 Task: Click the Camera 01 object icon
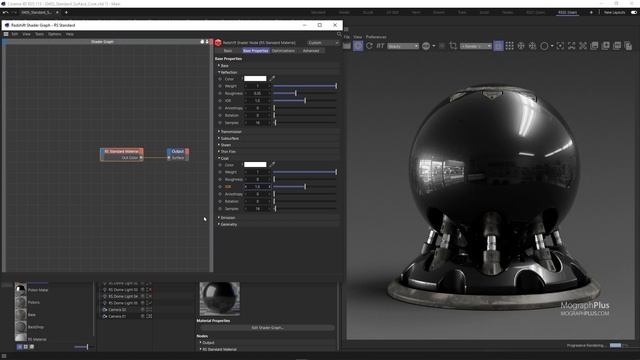[x=105, y=316]
